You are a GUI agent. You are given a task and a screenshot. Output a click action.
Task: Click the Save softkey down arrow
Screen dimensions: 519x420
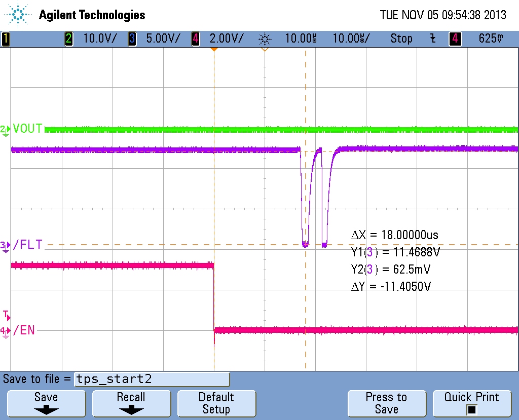click(46, 411)
